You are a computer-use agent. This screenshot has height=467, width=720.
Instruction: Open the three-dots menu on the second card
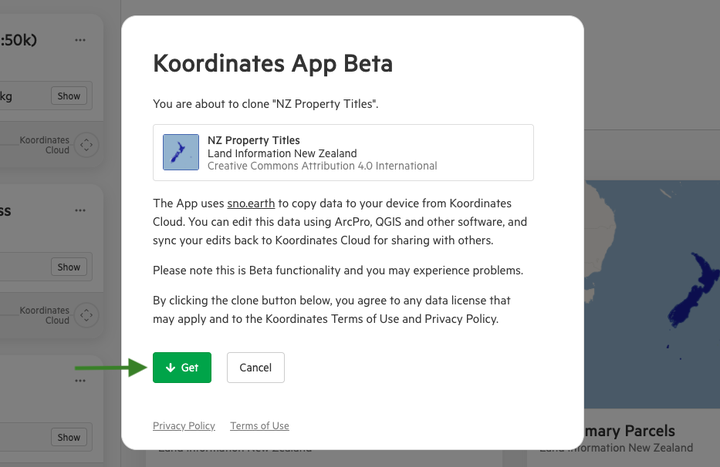click(x=80, y=210)
